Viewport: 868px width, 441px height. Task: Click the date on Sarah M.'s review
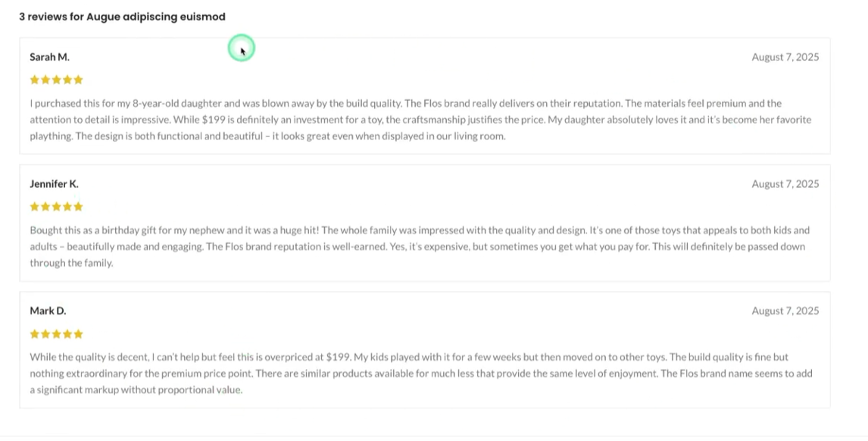785,57
